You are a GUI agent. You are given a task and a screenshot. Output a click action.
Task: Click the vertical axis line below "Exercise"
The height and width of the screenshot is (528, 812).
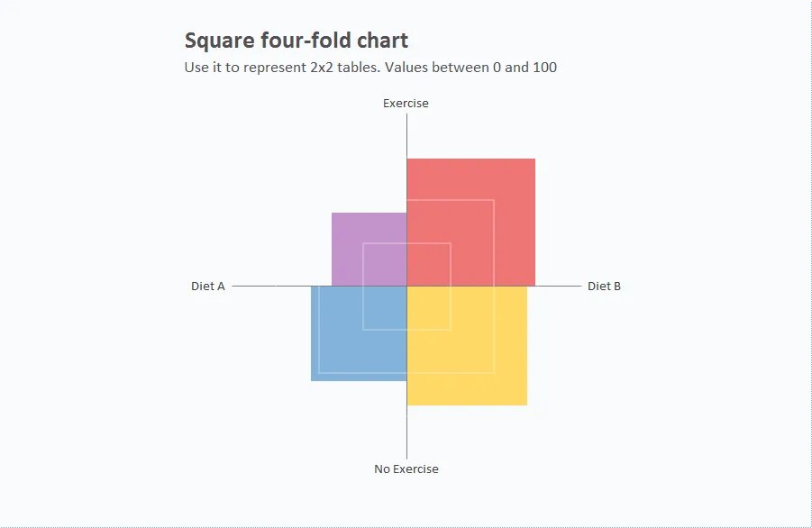click(406, 135)
